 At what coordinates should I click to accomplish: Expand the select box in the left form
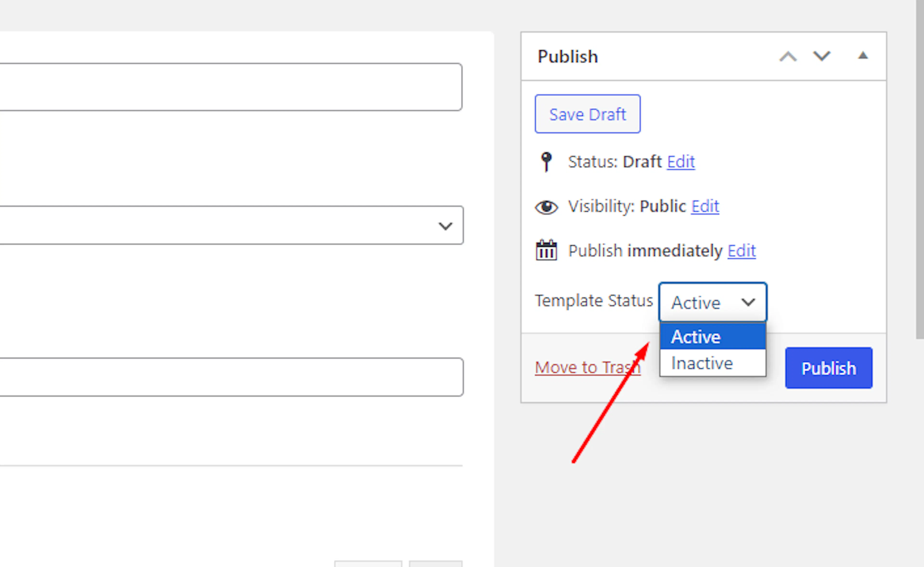[231, 225]
